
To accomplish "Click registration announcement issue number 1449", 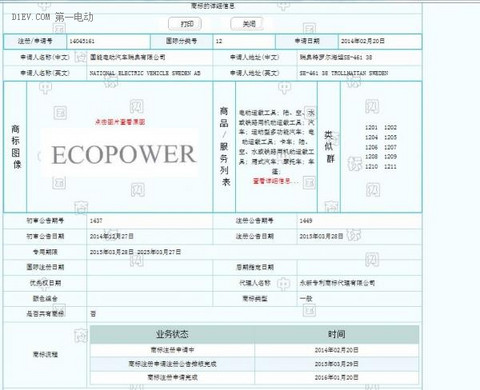I will (x=306, y=221).
